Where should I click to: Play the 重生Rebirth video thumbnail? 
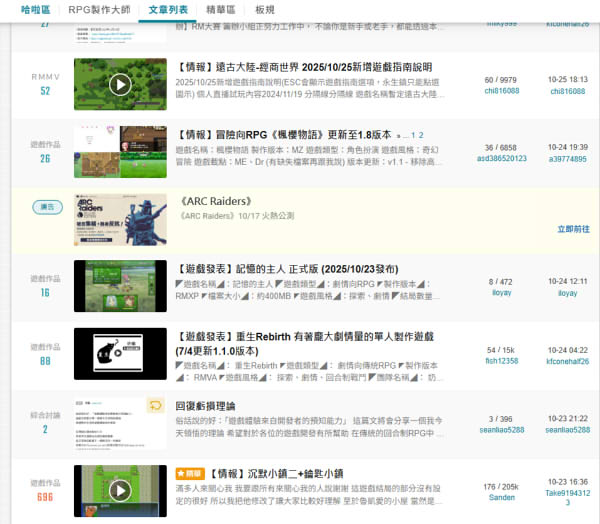pyautogui.click(x=120, y=353)
